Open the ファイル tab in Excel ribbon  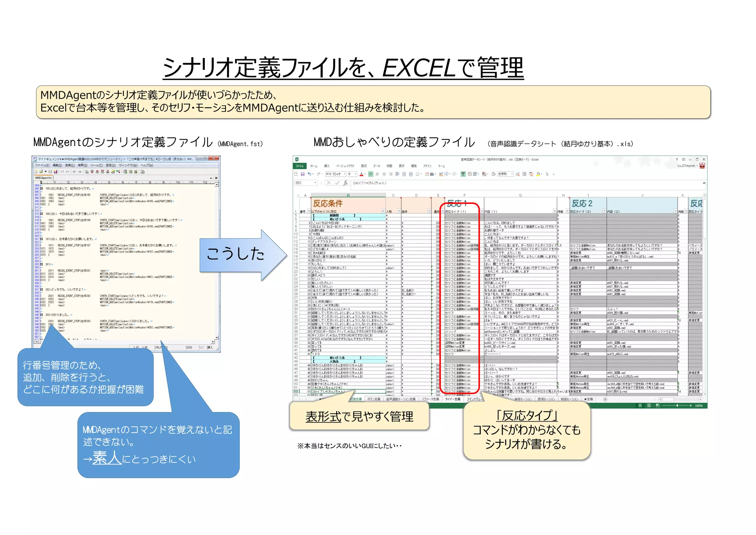tap(299, 166)
